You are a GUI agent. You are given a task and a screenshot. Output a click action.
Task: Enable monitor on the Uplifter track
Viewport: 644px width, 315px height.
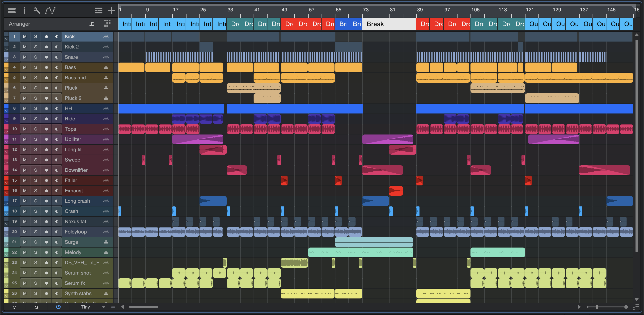pos(57,139)
